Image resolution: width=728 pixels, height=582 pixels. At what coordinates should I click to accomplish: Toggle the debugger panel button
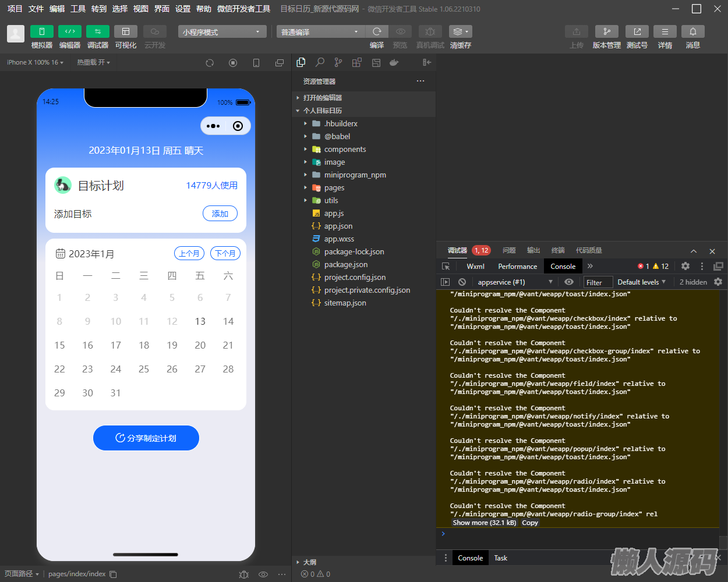click(97, 31)
